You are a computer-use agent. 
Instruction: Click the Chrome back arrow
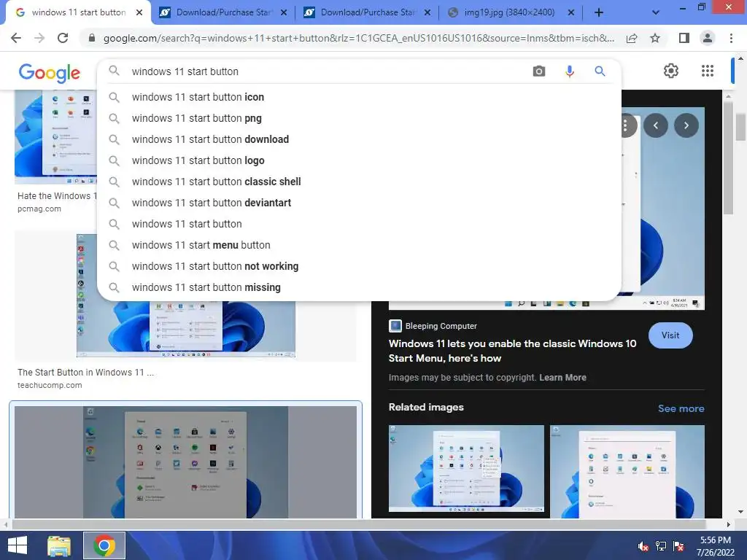pos(16,38)
